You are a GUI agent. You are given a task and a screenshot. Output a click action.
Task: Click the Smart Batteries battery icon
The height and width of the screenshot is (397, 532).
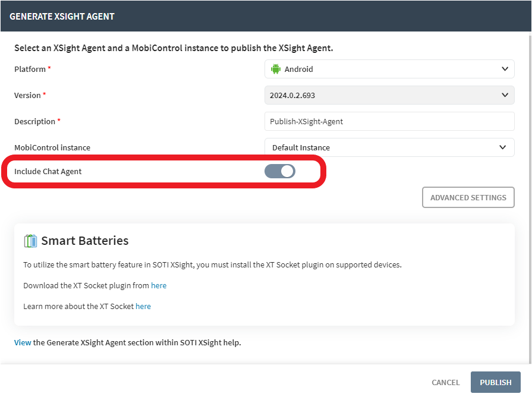click(x=30, y=241)
